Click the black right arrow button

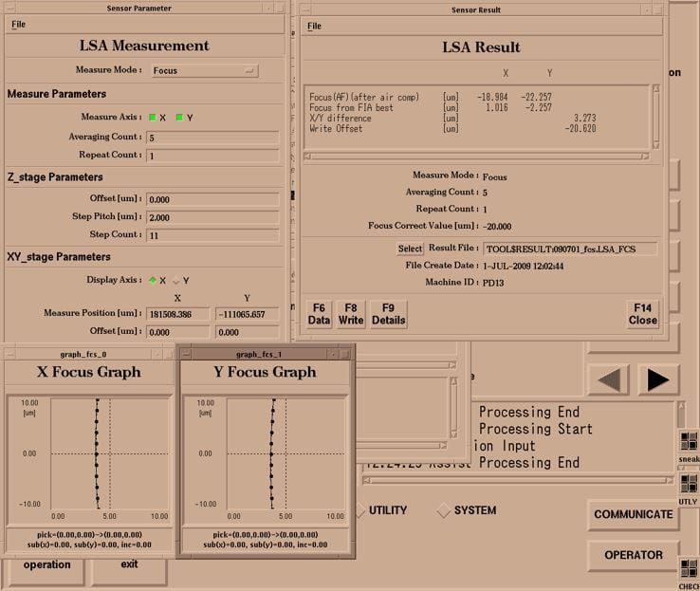658,379
